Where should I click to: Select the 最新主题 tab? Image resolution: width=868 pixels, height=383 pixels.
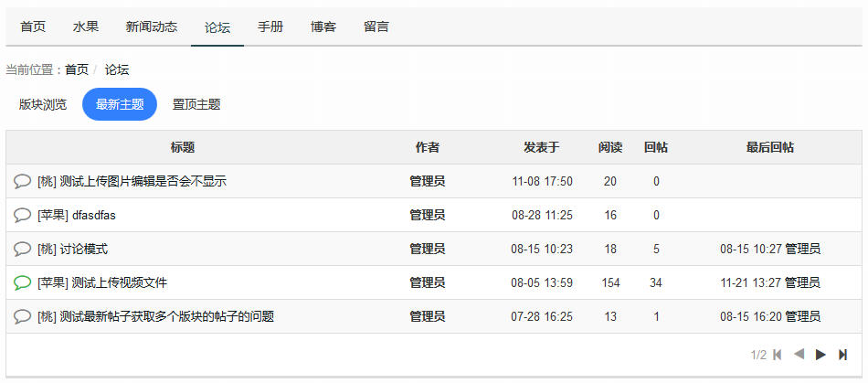pos(120,104)
